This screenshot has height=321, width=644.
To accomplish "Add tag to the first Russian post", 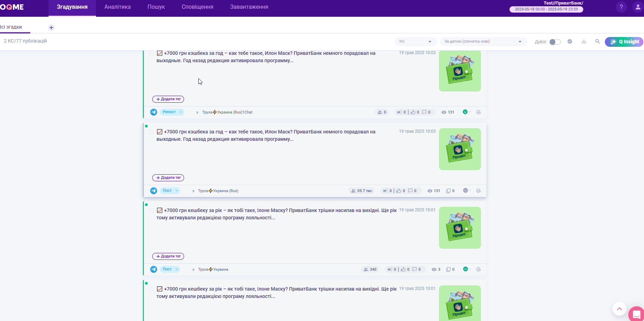I will [x=168, y=99].
